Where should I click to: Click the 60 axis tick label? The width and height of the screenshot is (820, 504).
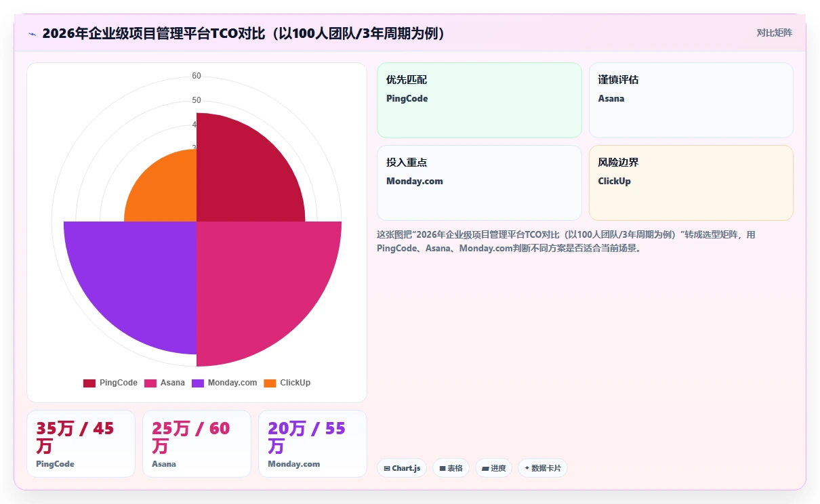197,76
